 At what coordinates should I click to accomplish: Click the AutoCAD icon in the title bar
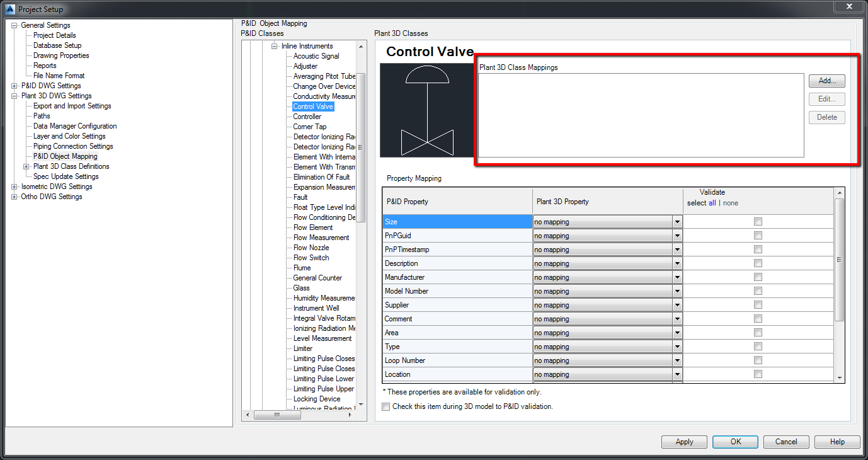[9, 9]
